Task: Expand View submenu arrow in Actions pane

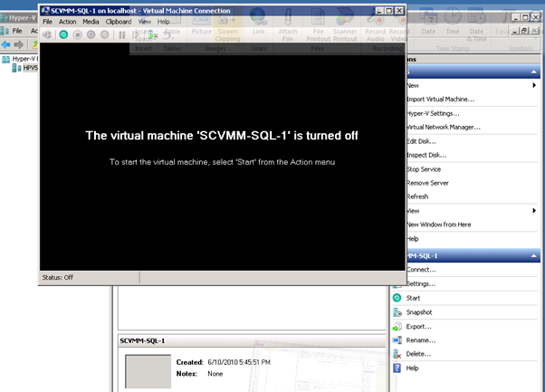Action: (x=534, y=211)
